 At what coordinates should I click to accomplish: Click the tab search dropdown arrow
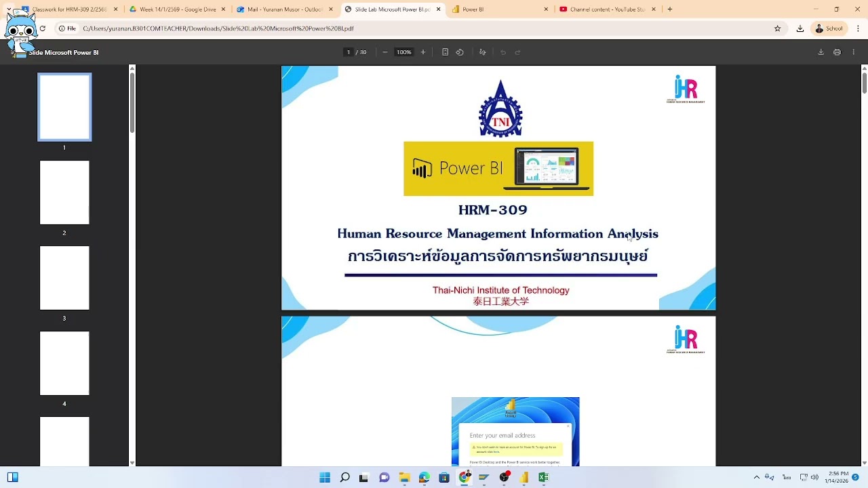coord(9,9)
